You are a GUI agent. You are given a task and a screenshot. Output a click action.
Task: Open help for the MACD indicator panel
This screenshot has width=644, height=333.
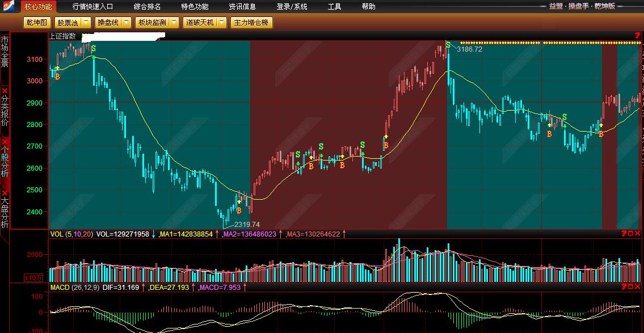click(x=623, y=288)
